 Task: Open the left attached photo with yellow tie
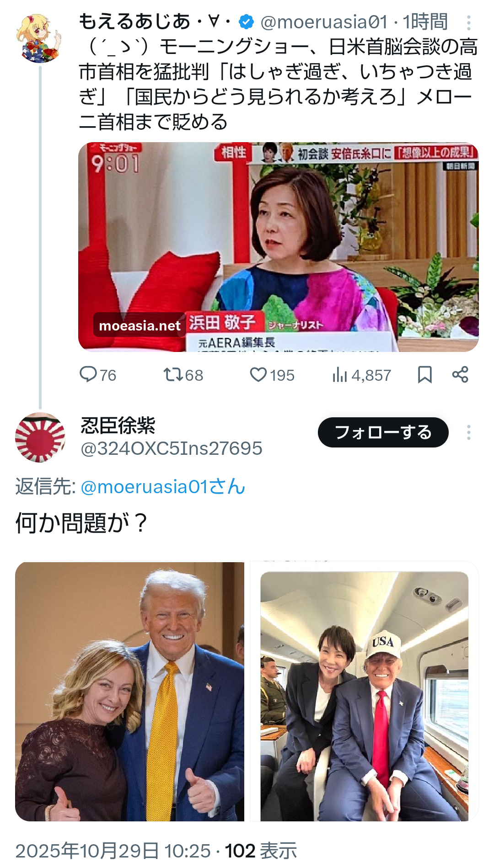129,691
